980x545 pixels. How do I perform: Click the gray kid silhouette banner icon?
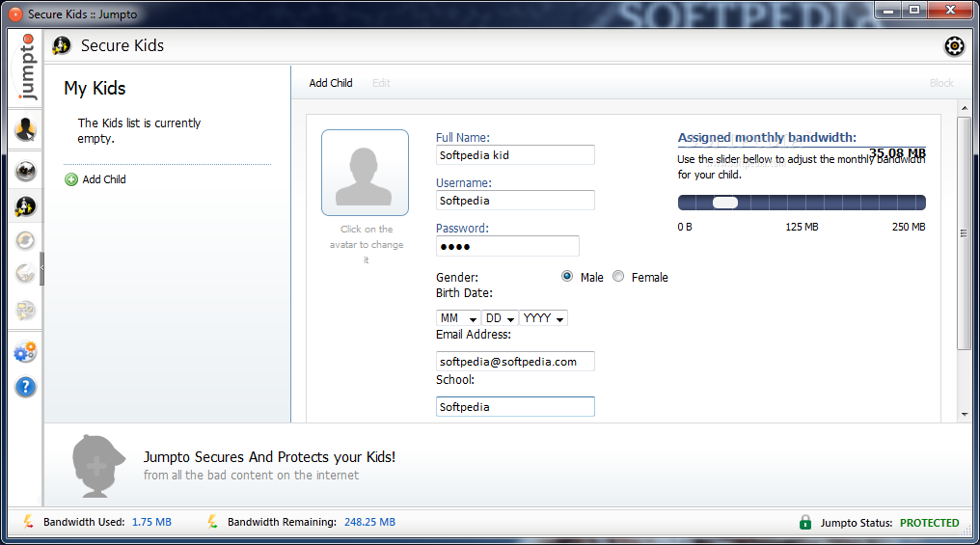click(97, 466)
